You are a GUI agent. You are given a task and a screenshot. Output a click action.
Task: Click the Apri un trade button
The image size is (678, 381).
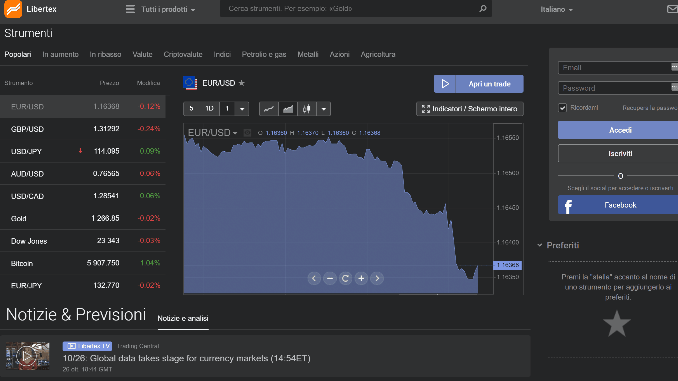[x=479, y=84]
